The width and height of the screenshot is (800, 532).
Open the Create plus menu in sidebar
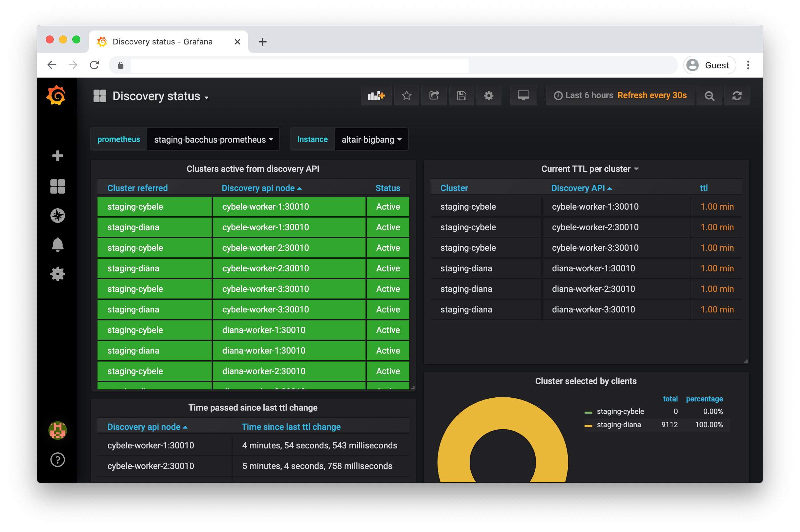click(57, 156)
